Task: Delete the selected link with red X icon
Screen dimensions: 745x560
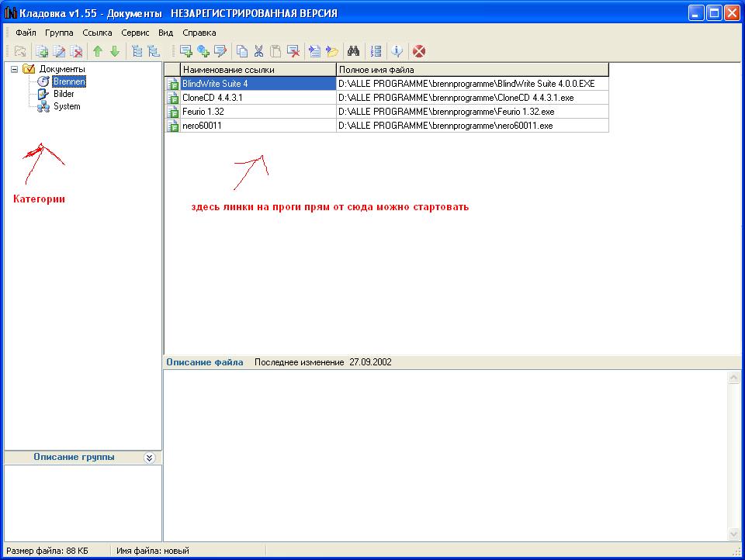Action: point(293,51)
